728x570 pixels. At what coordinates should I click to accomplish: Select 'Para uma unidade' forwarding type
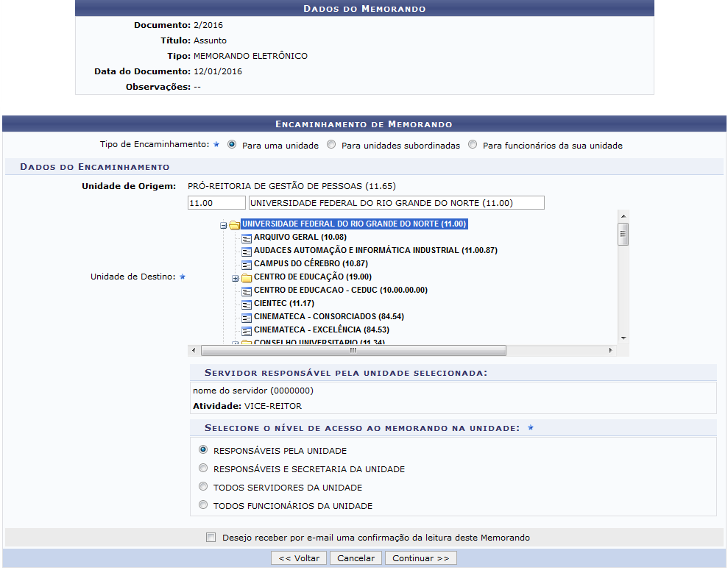click(232, 145)
